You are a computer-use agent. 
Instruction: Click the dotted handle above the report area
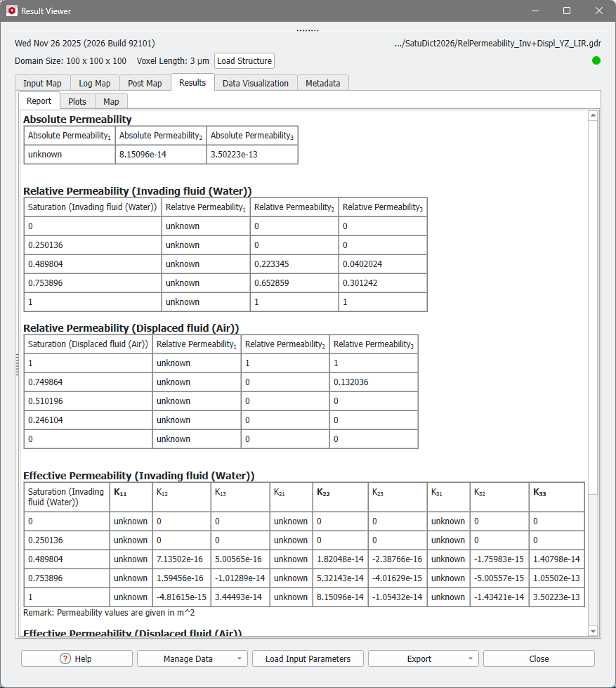pyautogui.click(x=308, y=30)
